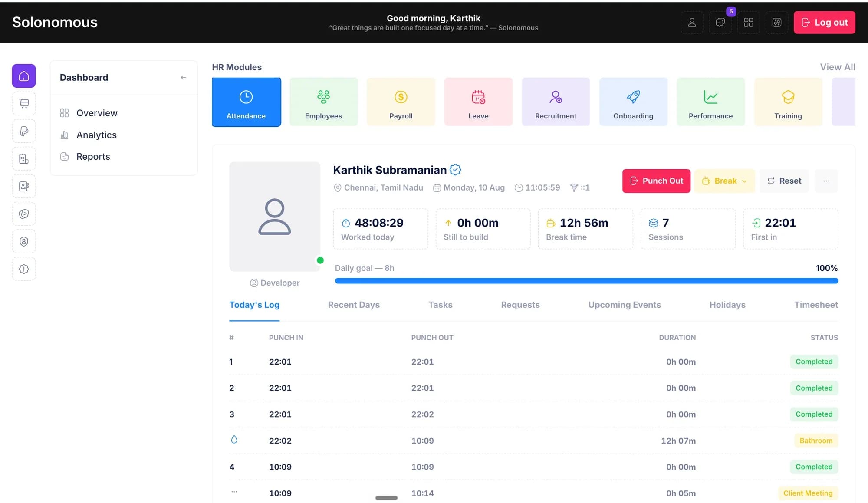Viewport: 868px width, 503px height.
Task: Click the 10:14 punch out time
Action: pyautogui.click(x=422, y=493)
